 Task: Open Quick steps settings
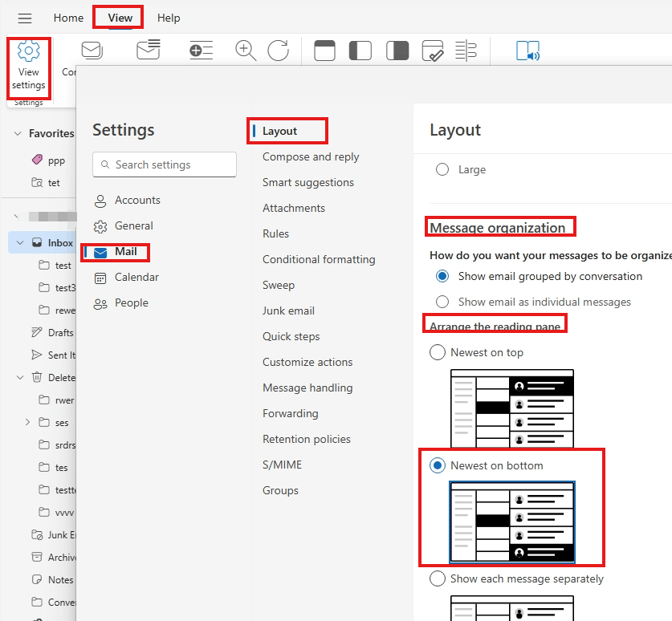(x=291, y=337)
